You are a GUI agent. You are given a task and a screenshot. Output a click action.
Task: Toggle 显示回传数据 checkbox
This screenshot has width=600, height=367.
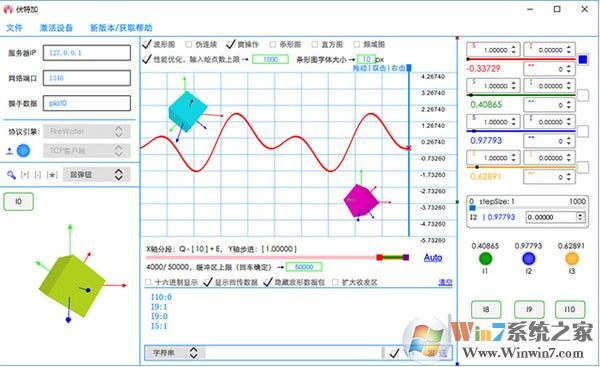(x=208, y=282)
